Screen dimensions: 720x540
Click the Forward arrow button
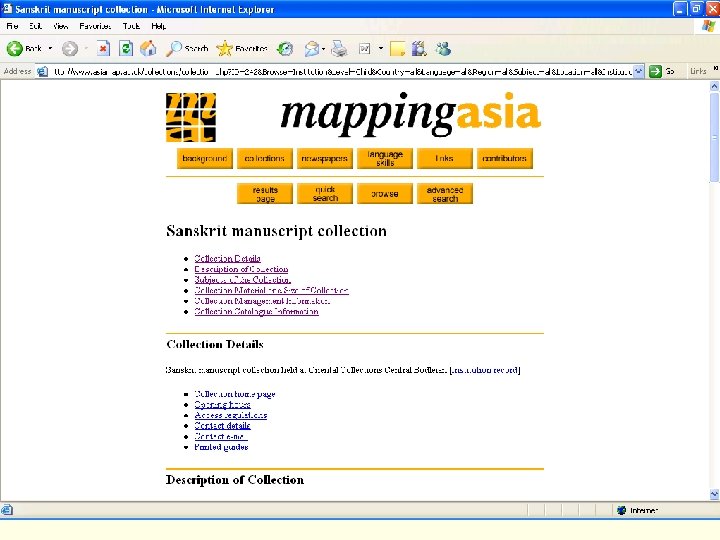click(70, 48)
